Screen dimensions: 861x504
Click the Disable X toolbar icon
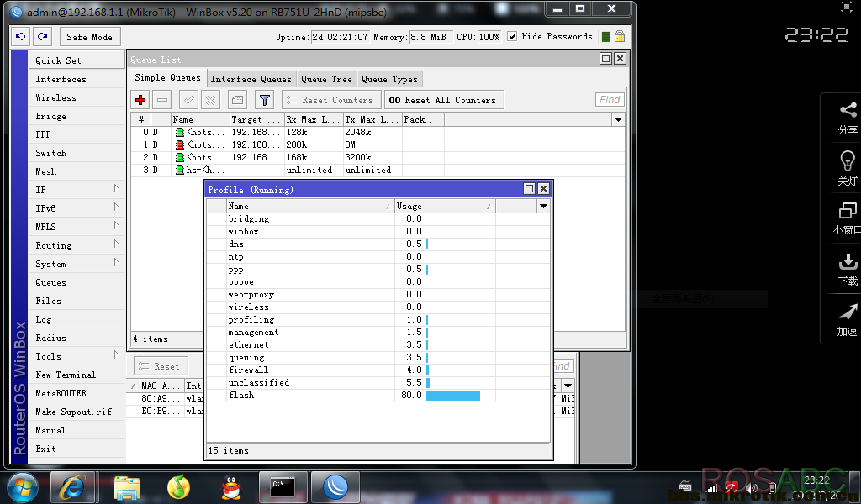pyautogui.click(x=210, y=100)
